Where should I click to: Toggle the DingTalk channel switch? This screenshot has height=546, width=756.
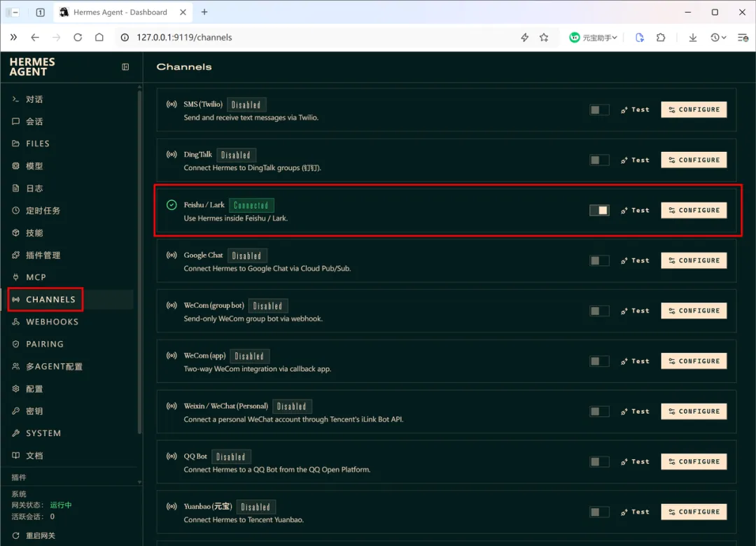(599, 160)
